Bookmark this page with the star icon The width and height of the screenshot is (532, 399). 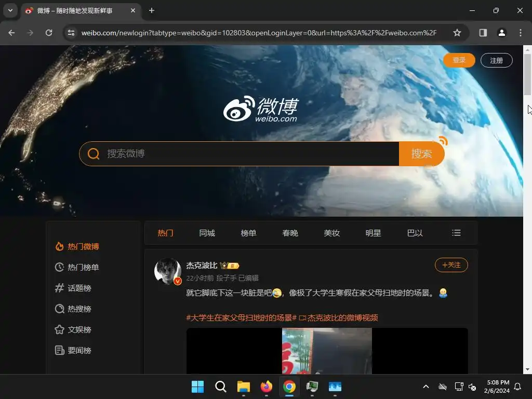pyautogui.click(x=457, y=33)
